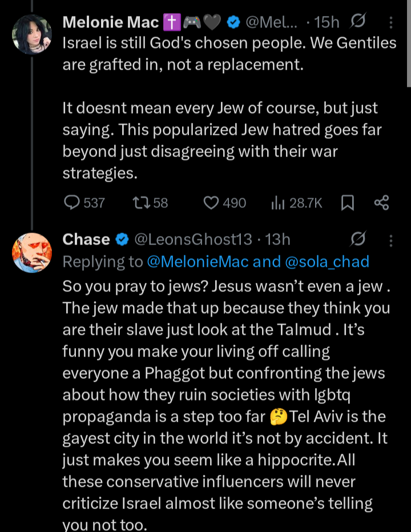The image size is (411, 532).
Task: Click the 15h timestamp on the first post
Action: (327, 22)
